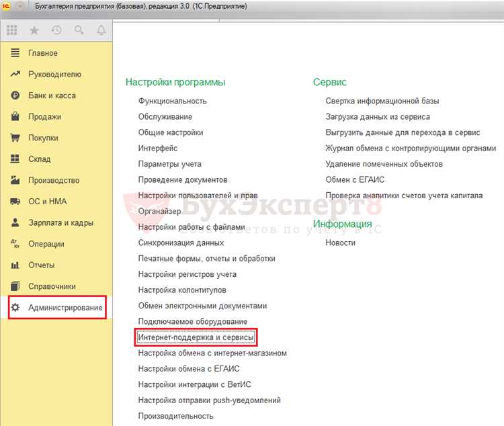This screenshot has height=426, width=504.
Task: Open ОС и НМА section
Action: tap(48, 202)
